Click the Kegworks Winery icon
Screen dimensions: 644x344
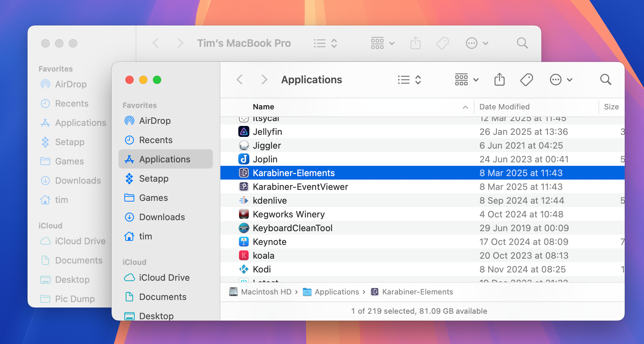pyautogui.click(x=244, y=214)
